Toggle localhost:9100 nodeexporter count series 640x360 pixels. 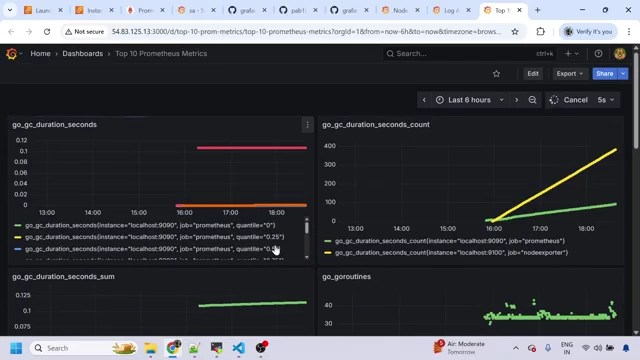point(451,253)
